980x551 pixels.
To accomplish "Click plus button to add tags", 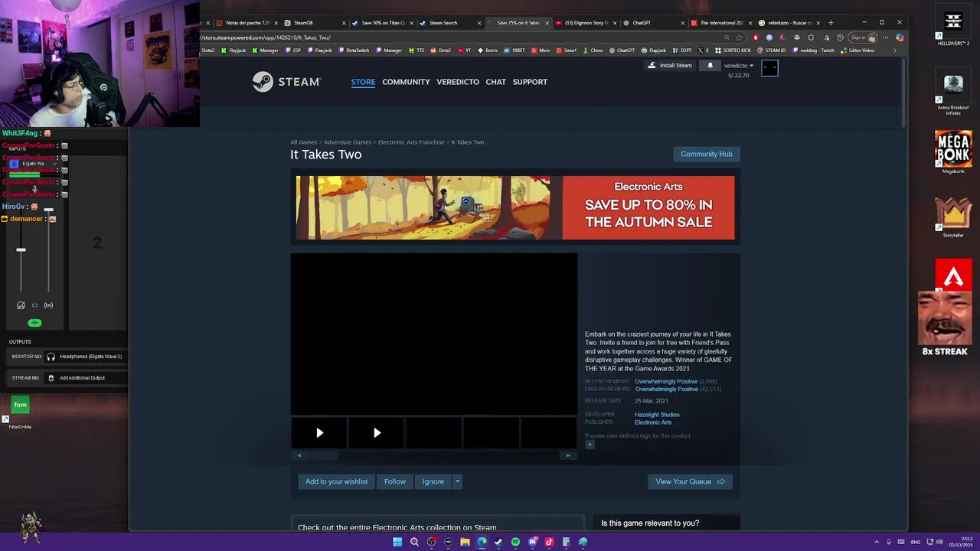I will pyautogui.click(x=590, y=445).
